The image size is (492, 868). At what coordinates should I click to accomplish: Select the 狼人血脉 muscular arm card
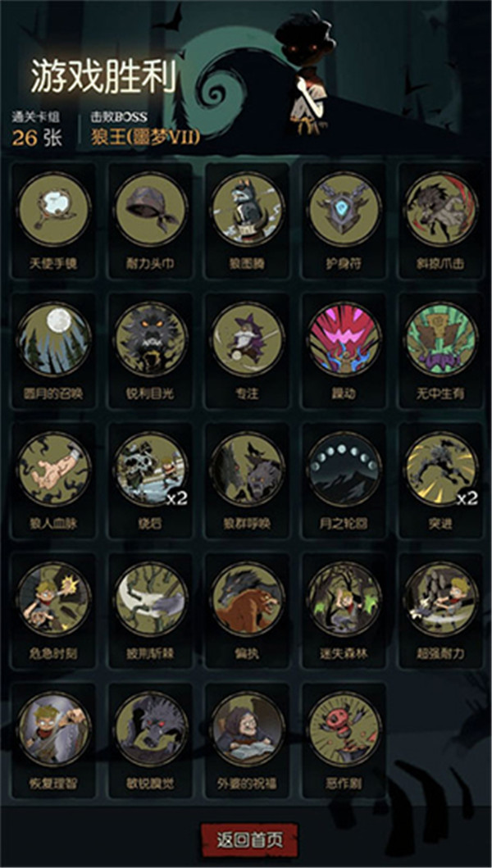coord(54,470)
